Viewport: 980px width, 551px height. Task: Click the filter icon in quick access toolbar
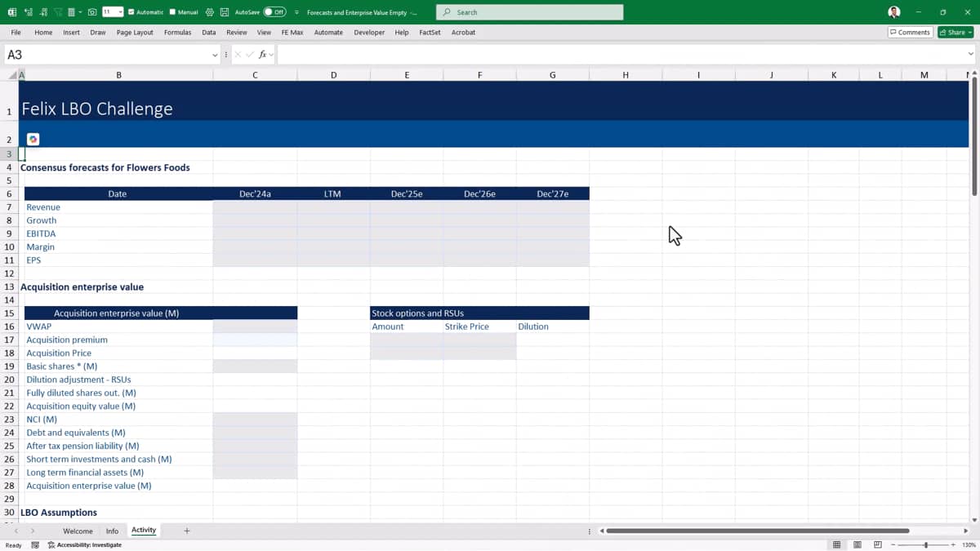click(x=57, y=12)
